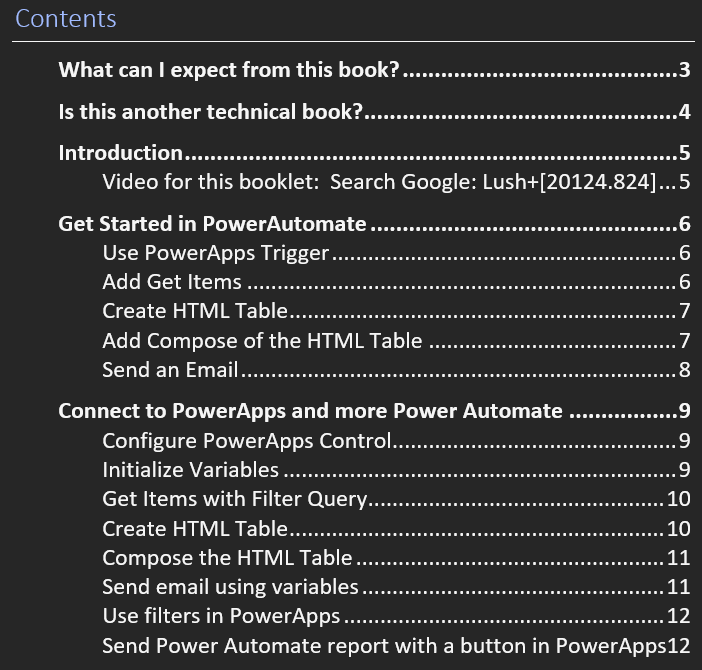Navigate to 'Get Started in PowerAutomate'
The height and width of the screenshot is (670, 702).
[x=212, y=223]
